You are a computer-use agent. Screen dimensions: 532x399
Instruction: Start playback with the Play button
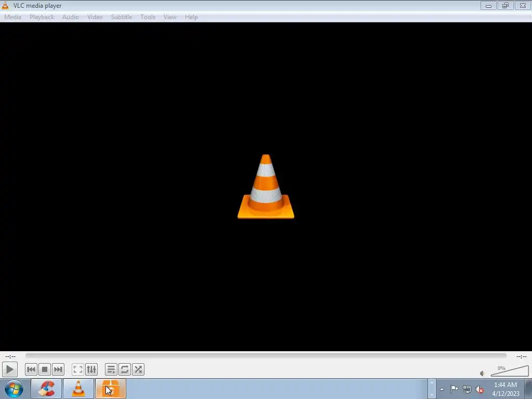click(x=9, y=369)
